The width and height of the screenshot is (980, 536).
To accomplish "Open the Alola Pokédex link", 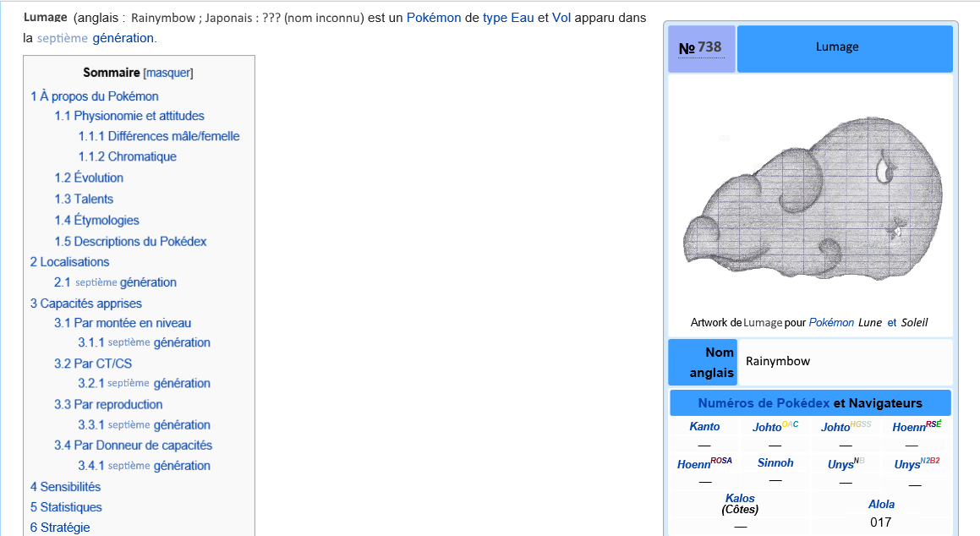I will click(881, 504).
